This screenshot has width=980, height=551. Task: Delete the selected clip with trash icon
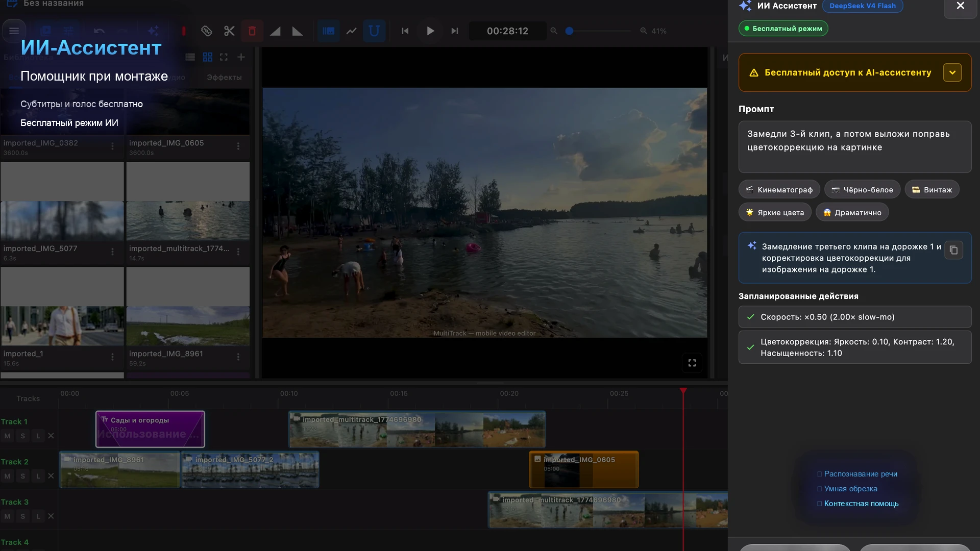pos(252,31)
